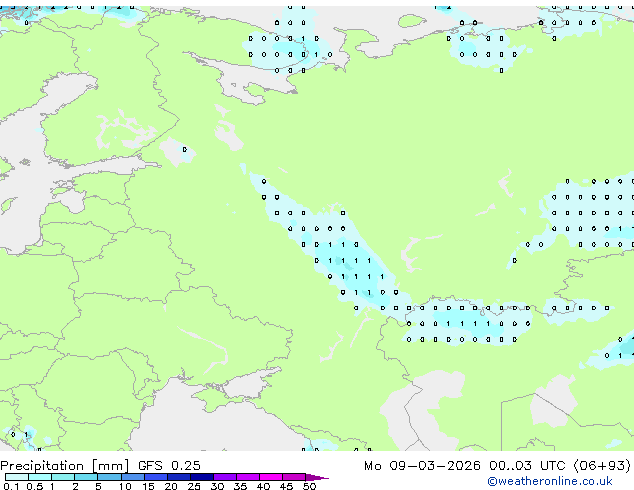Select the 10–15 mm legend color swatch

click(x=133, y=477)
